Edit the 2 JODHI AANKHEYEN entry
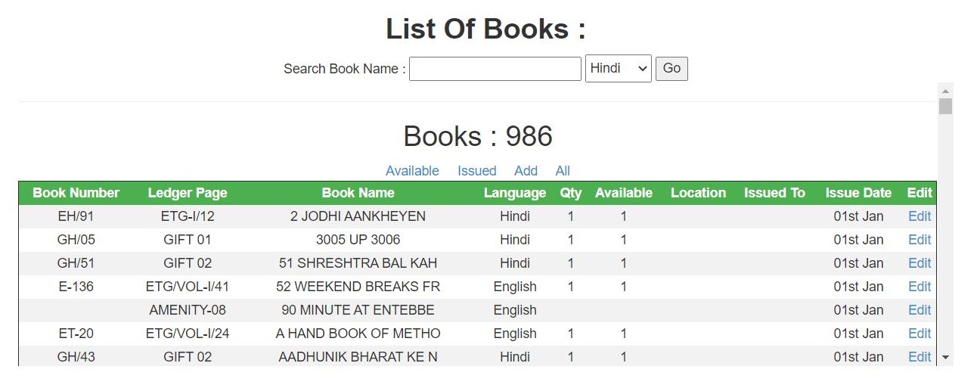This screenshot has width=980, height=388. tap(920, 216)
